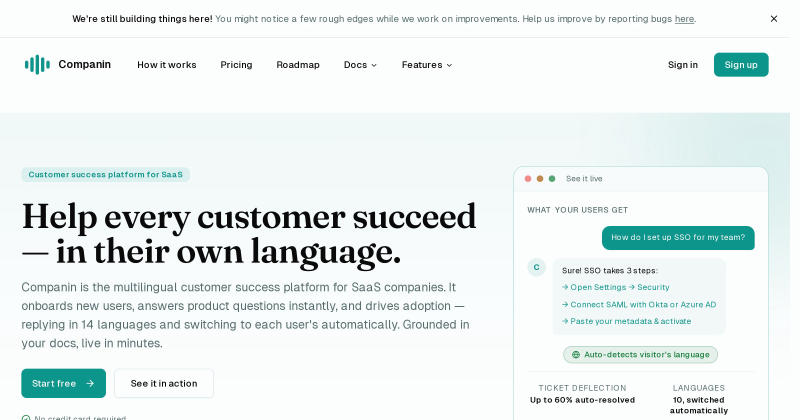Click the green dot in the demo window
Viewport: 800px width, 420px height.
pyautogui.click(x=552, y=179)
